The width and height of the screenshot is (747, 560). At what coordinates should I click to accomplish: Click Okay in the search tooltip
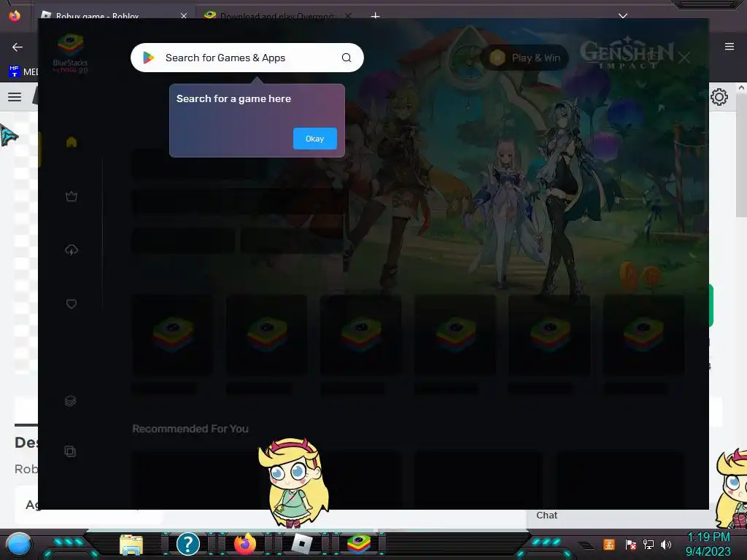point(314,139)
